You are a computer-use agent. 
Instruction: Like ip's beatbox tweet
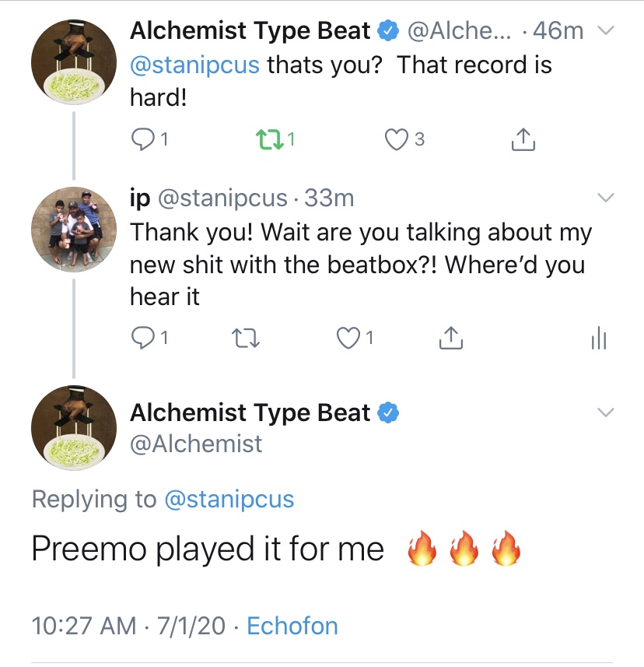[x=347, y=338]
